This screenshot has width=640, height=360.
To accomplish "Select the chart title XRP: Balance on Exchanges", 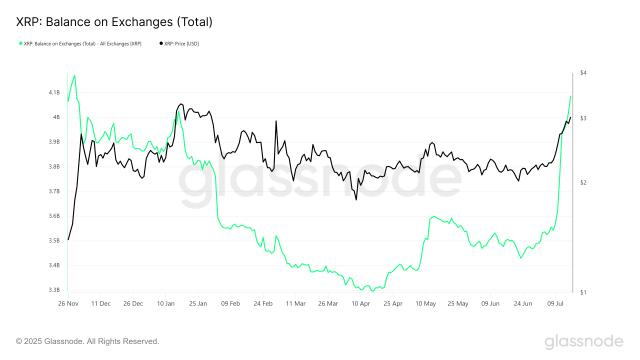I will coord(114,22).
